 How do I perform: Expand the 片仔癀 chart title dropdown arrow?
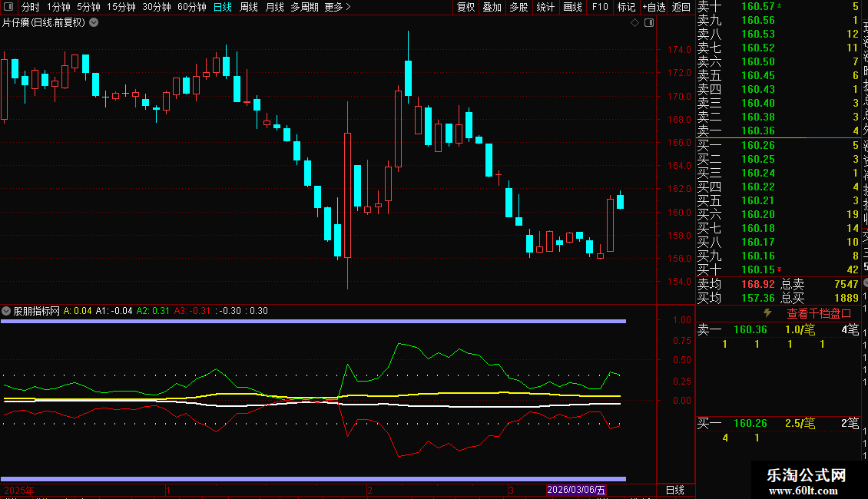pos(94,22)
